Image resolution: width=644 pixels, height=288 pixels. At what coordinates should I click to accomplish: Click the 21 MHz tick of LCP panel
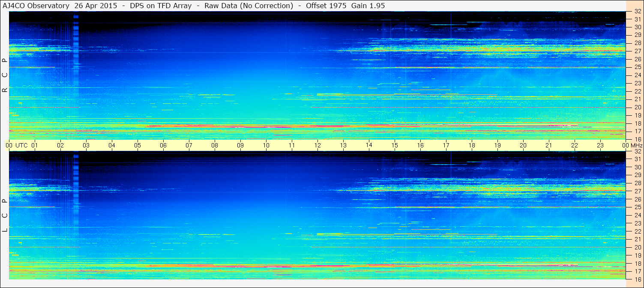coord(637,239)
